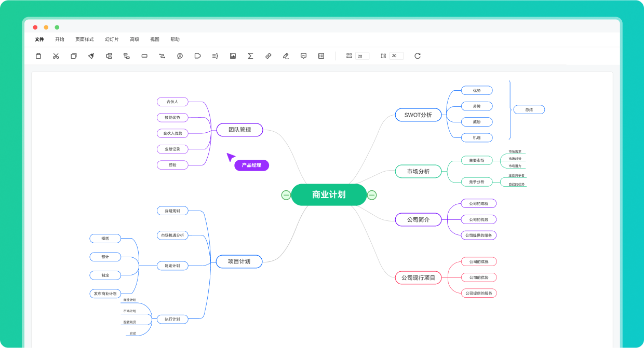Screen dimensions: 644x348
Task: Click the Paste clipboard icon
Action: [x=38, y=55]
